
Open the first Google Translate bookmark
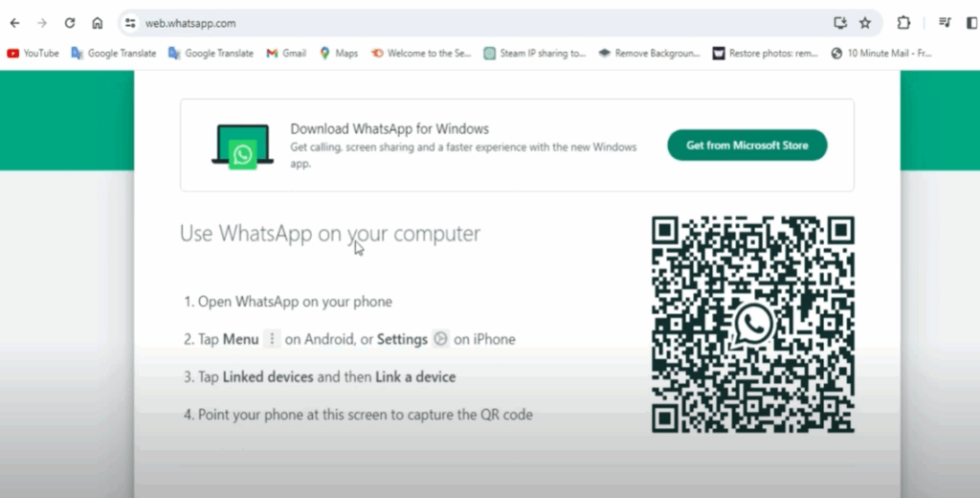pyautogui.click(x=114, y=54)
